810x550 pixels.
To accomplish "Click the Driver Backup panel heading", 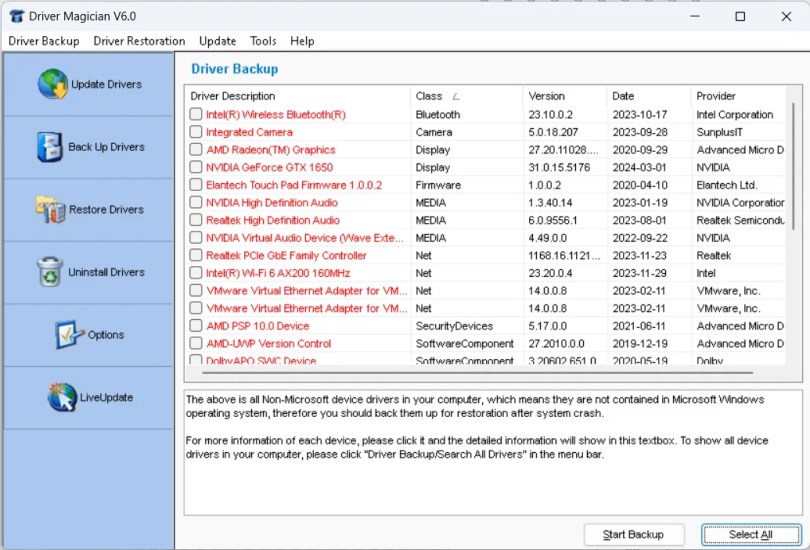I will click(235, 69).
